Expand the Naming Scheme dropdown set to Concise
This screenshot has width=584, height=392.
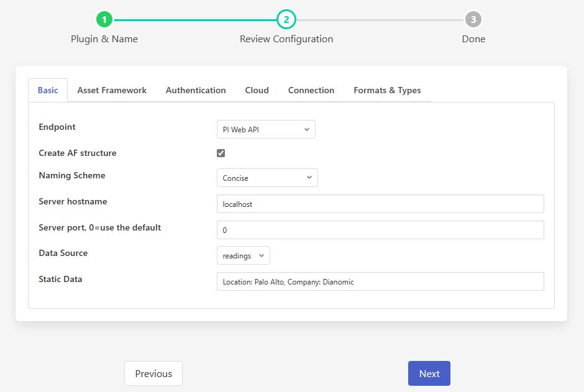click(x=267, y=178)
